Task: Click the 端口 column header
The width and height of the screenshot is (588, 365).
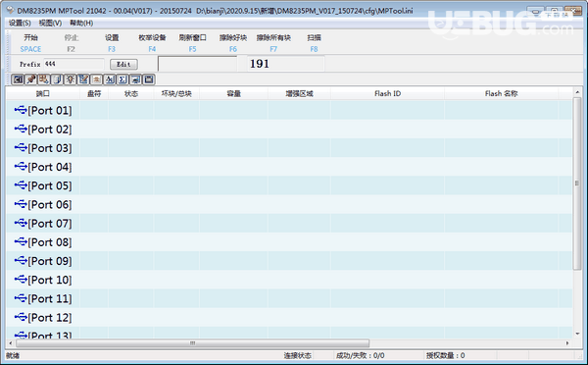Action: click(43, 93)
